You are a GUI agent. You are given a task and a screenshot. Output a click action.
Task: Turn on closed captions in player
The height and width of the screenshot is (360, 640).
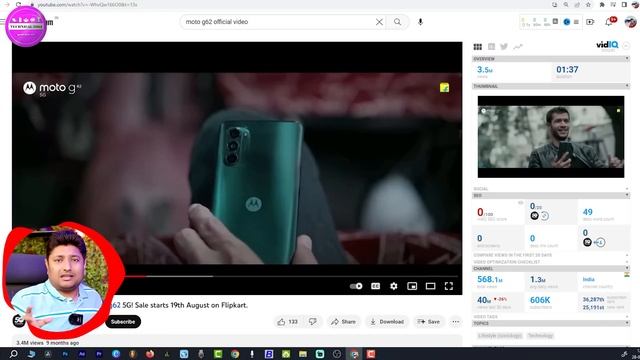coord(376,286)
